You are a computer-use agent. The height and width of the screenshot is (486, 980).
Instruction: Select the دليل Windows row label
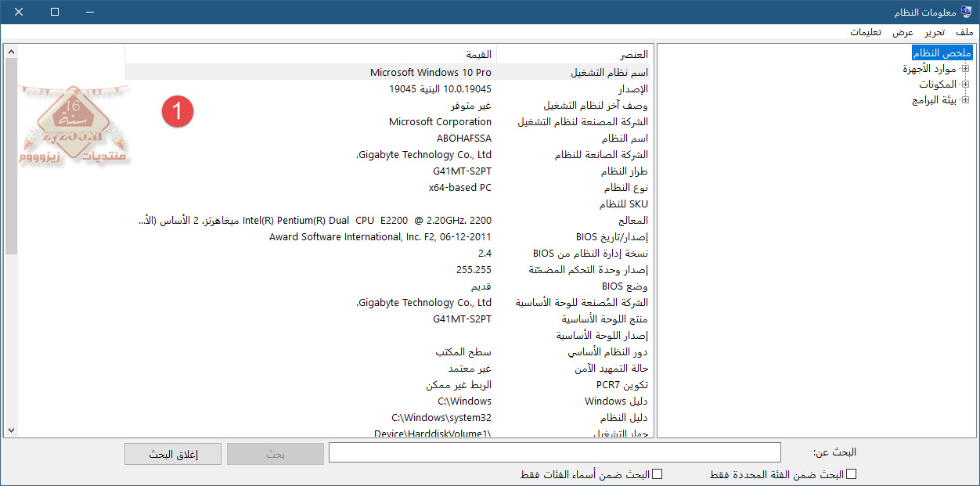pyautogui.click(x=617, y=401)
